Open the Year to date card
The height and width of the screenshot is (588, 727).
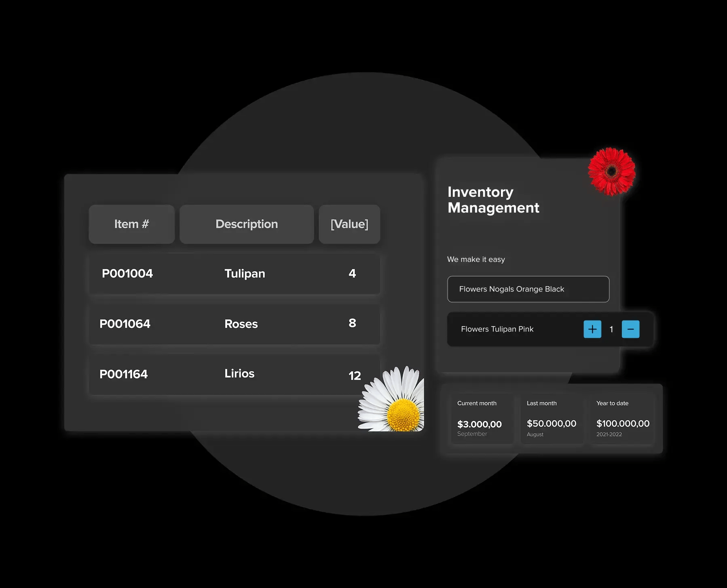622,419
